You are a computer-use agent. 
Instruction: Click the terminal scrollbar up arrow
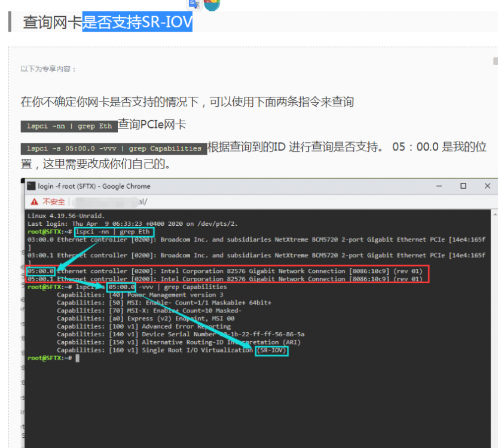point(495,214)
